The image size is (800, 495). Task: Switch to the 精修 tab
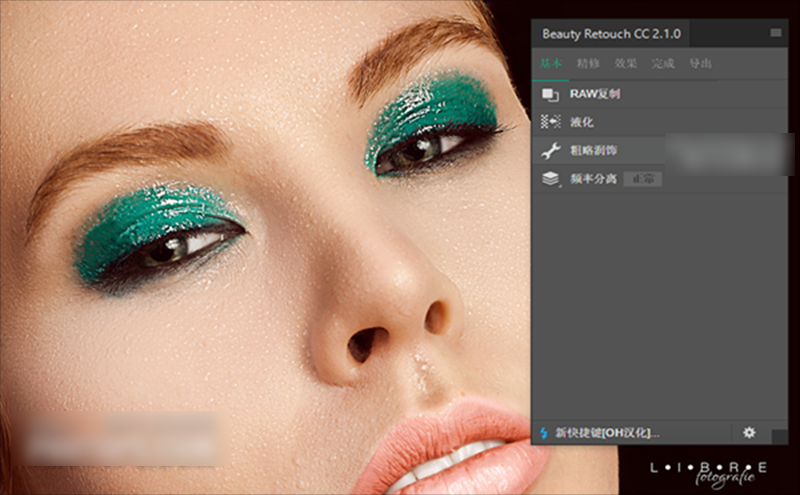coord(588,64)
